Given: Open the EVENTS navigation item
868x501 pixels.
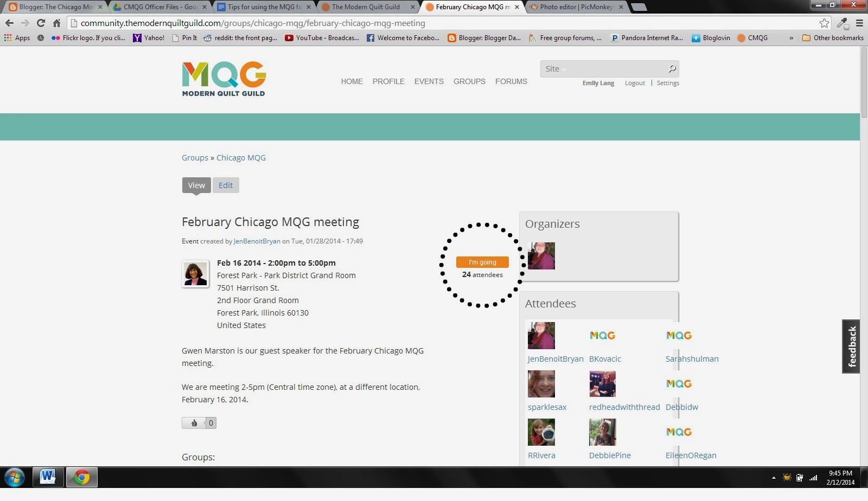Looking at the screenshot, I should pos(429,81).
